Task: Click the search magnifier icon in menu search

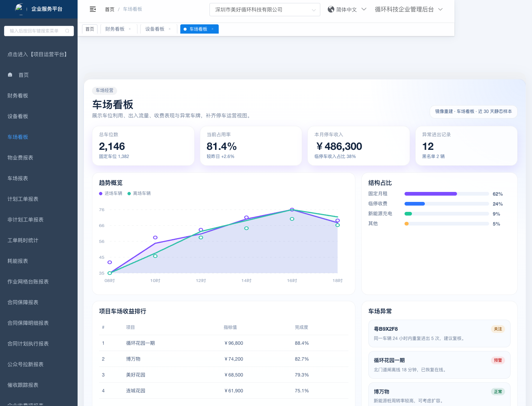Action: pos(67,31)
